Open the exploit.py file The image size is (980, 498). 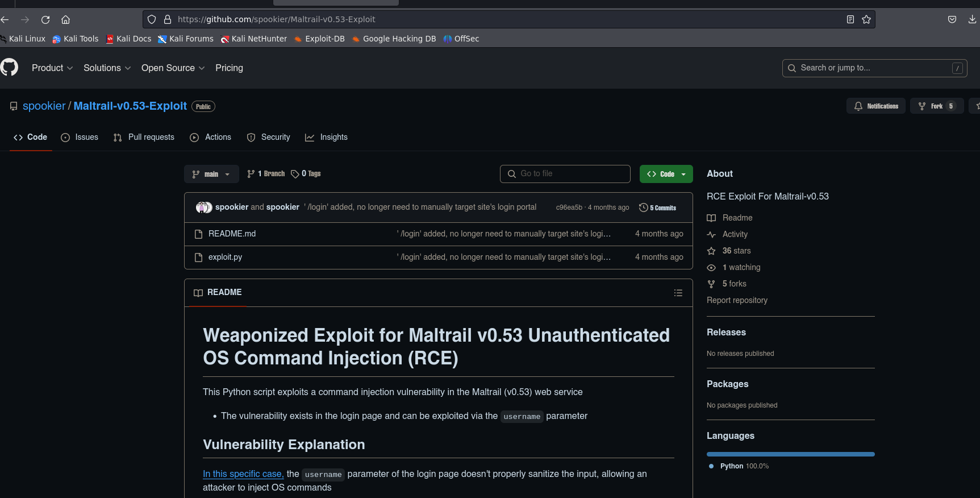click(x=225, y=257)
